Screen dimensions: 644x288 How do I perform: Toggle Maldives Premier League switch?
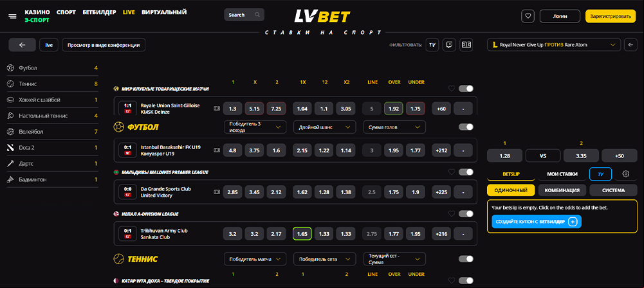[466, 172]
